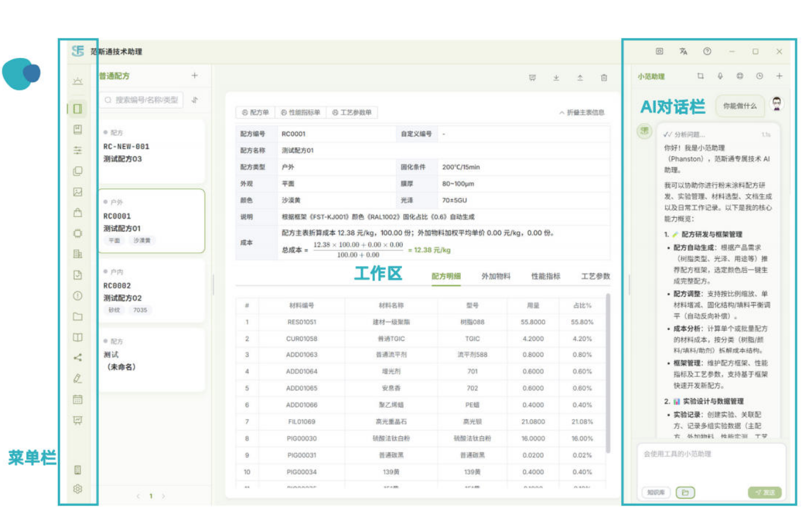Click the download icon in the work area toolbar
This screenshot has width=812, height=520.
556,78
